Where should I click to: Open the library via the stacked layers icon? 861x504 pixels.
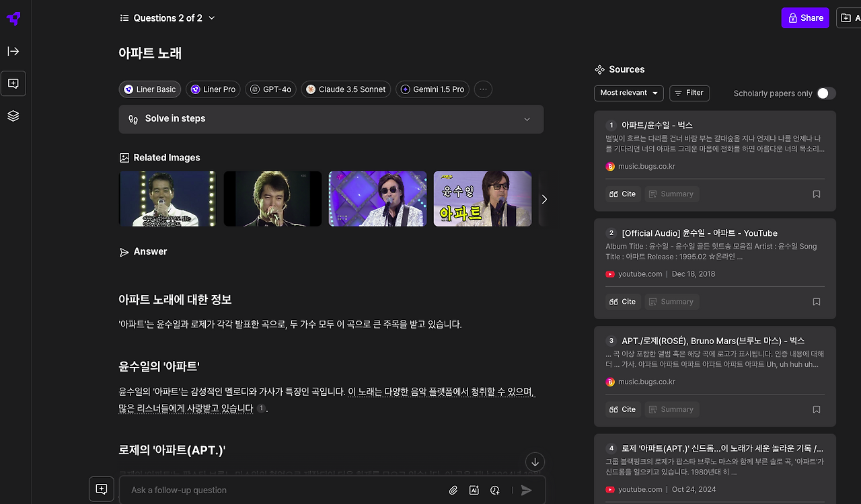click(13, 116)
